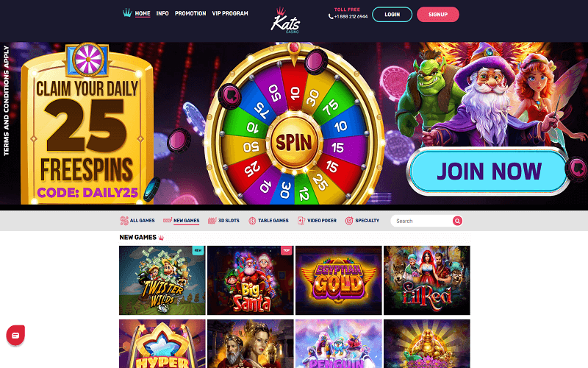Click the pink search magnifier icon
This screenshot has width=588, height=368.
pos(457,221)
